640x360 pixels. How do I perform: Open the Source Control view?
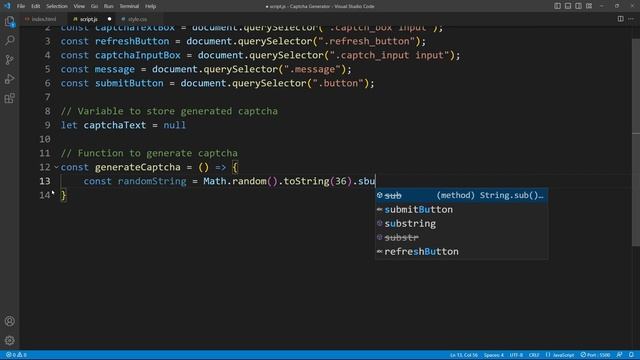tap(9, 60)
